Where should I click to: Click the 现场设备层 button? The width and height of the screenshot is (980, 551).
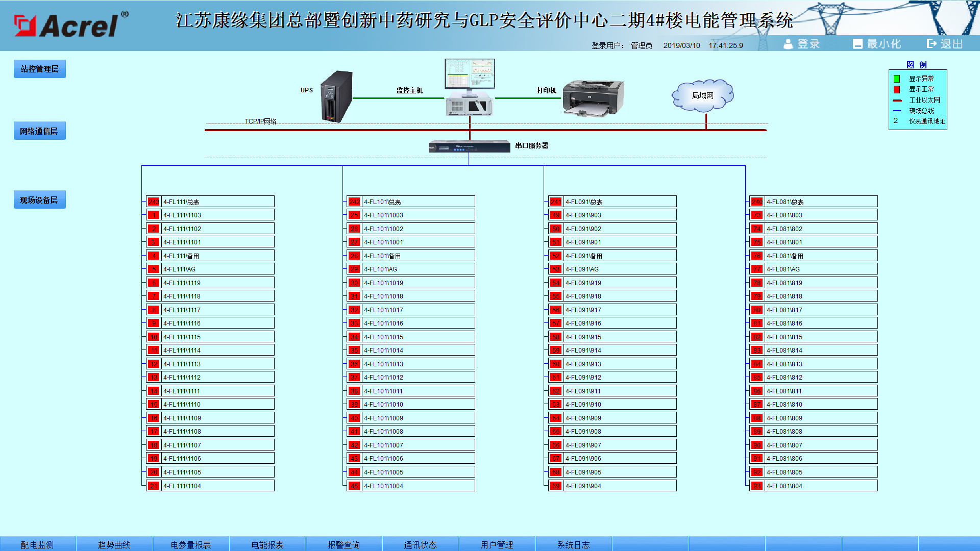tap(39, 200)
